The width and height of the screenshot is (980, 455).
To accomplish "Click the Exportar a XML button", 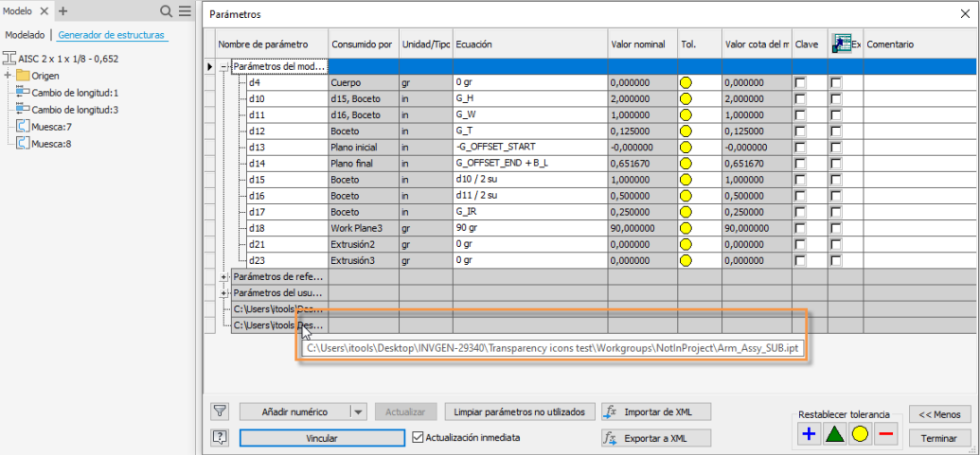I will (x=656, y=438).
